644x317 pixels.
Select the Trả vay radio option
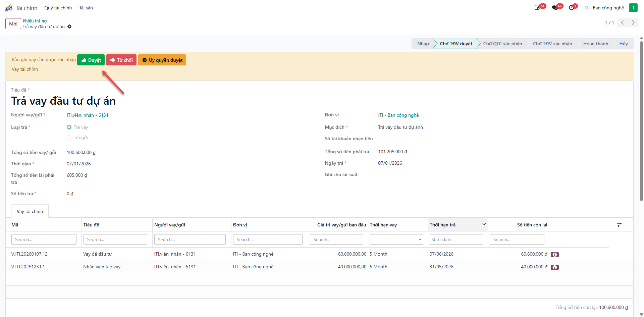[x=69, y=127]
